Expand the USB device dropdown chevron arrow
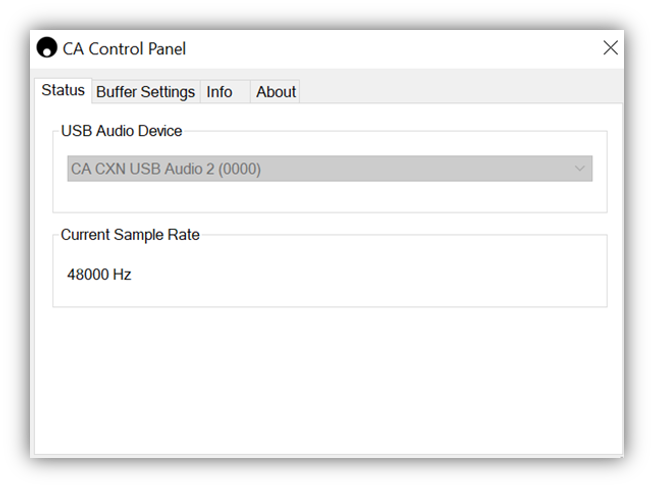This screenshot has height=488, width=654. pyautogui.click(x=580, y=169)
